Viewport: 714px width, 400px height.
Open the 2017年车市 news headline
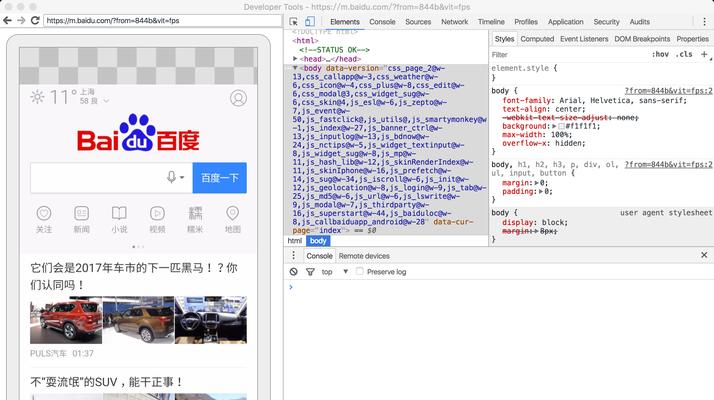134,276
